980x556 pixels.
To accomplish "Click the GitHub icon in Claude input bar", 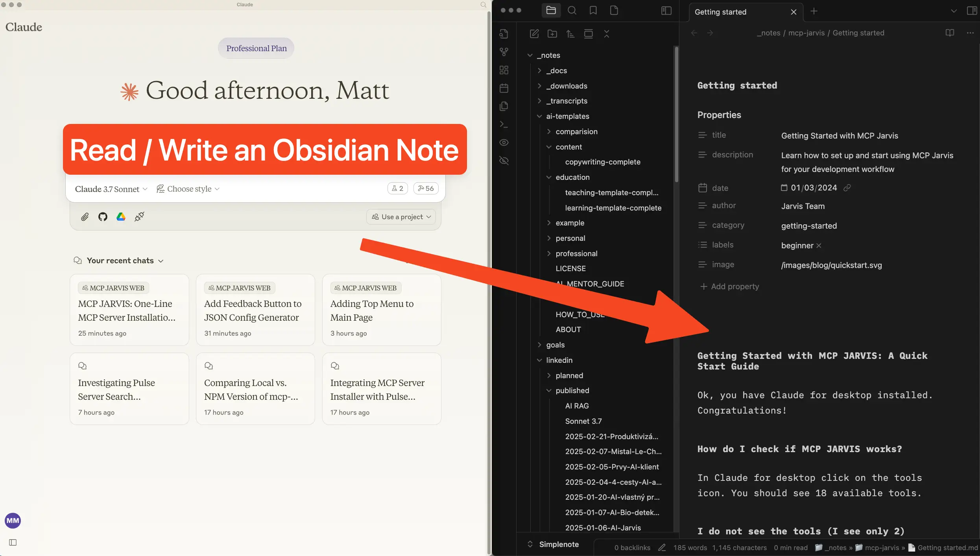I will tap(103, 217).
